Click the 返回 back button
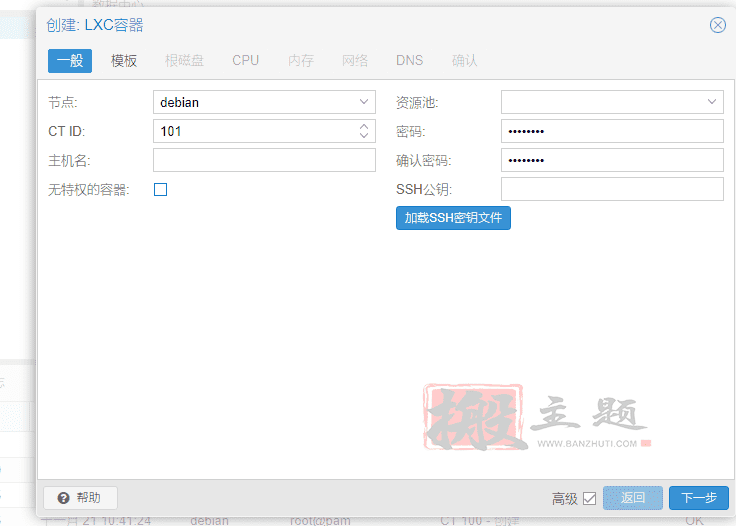736x526 pixels. (x=633, y=498)
